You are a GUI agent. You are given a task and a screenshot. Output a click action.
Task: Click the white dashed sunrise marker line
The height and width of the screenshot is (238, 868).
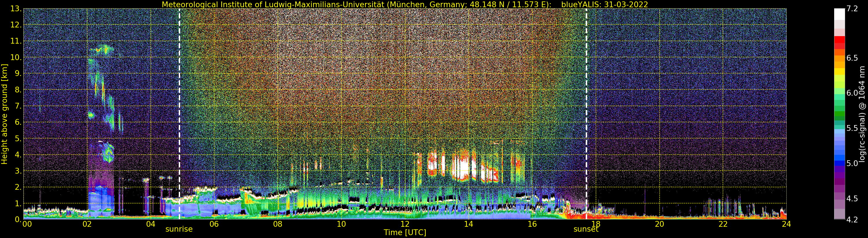click(179, 114)
